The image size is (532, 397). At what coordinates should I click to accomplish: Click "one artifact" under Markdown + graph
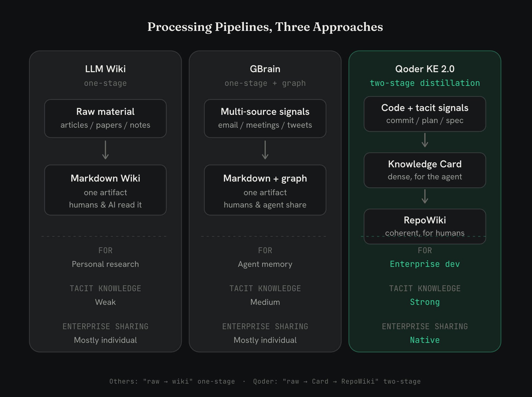pos(265,192)
